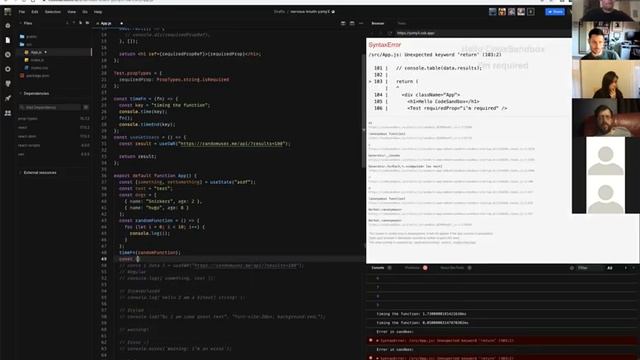Click the console Filter input
Screen dimensions: 640x360
click(x=590, y=268)
